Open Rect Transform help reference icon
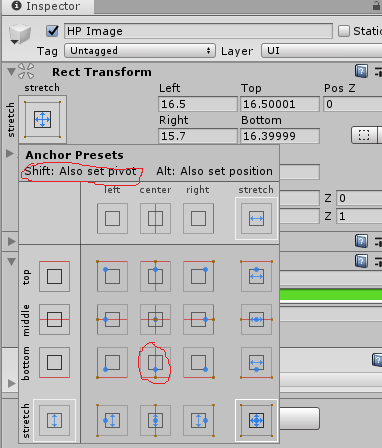This screenshot has width=382, height=448. point(361,71)
